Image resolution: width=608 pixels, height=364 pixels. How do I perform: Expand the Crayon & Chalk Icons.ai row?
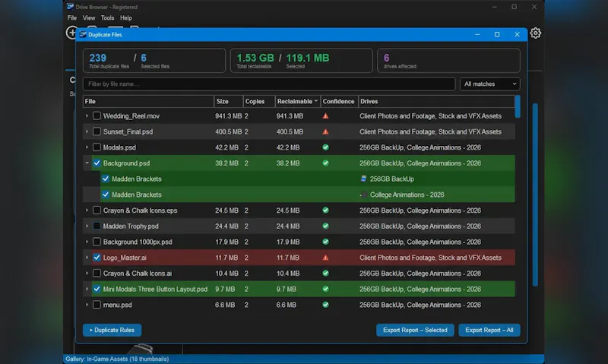point(87,274)
